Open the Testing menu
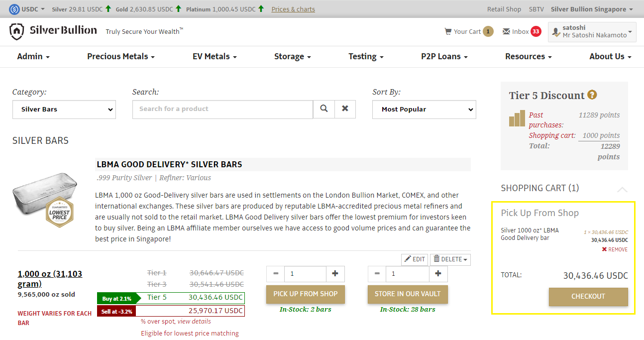Image resolution: width=644 pixels, height=340 pixels. coord(366,57)
